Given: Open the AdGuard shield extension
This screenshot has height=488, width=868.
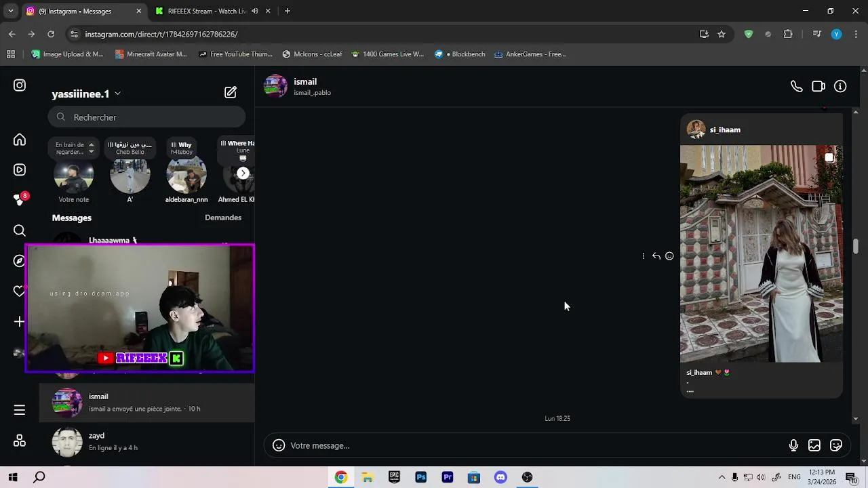Looking at the screenshot, I should pos(749,34).
